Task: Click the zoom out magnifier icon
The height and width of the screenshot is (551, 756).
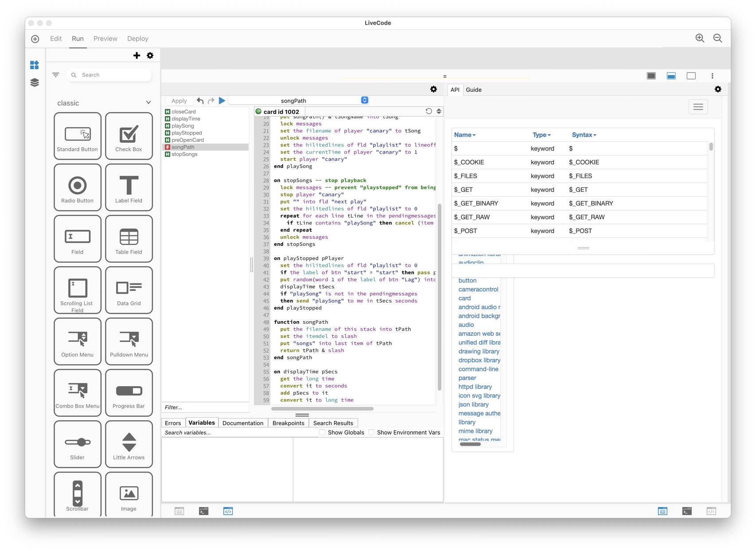Action: pos(717,39)
